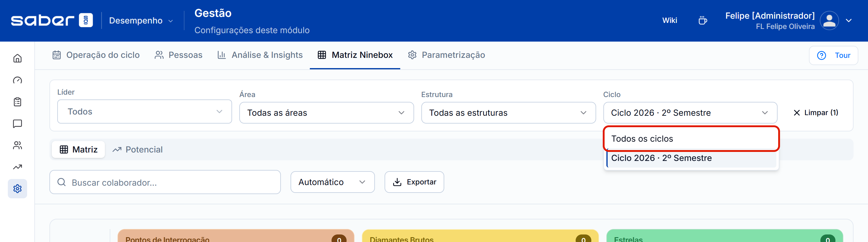Select the Matriz Ninebox tab

pos(355,55)
